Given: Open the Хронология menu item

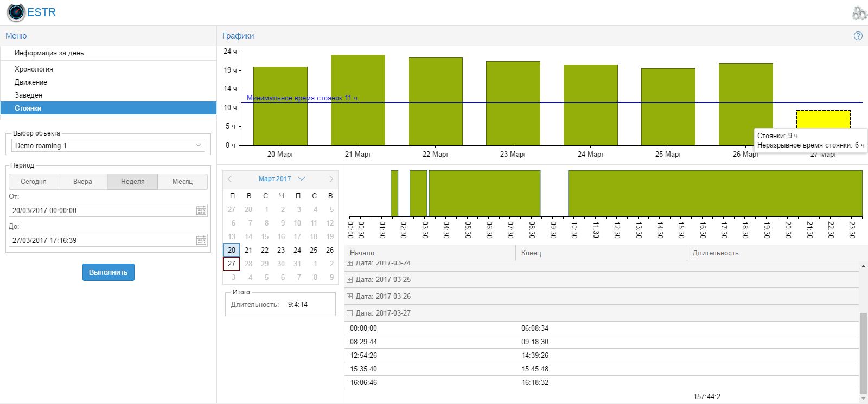Looking at the screenshot, I should point(34,69).
